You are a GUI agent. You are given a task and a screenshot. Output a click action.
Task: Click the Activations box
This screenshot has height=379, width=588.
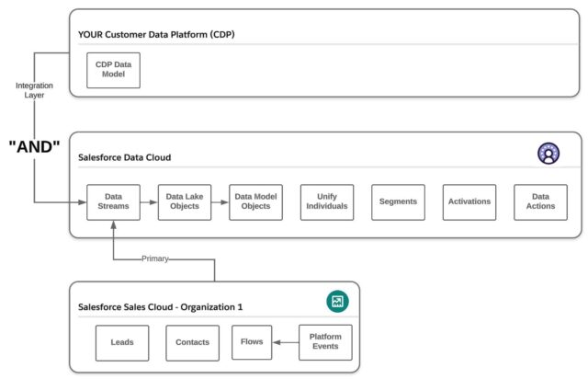pos(469,201)
